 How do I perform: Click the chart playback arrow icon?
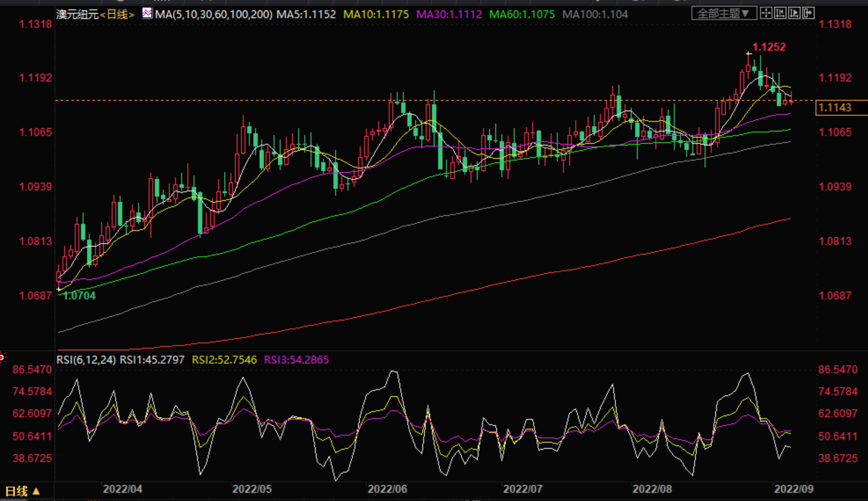pyautogui.click(x=794, y=13)
